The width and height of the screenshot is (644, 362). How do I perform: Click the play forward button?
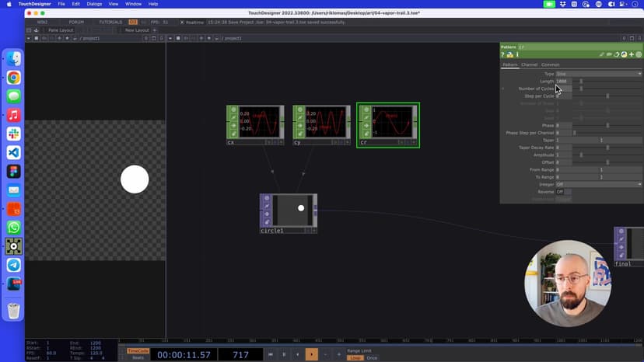(x=311, y=354)
